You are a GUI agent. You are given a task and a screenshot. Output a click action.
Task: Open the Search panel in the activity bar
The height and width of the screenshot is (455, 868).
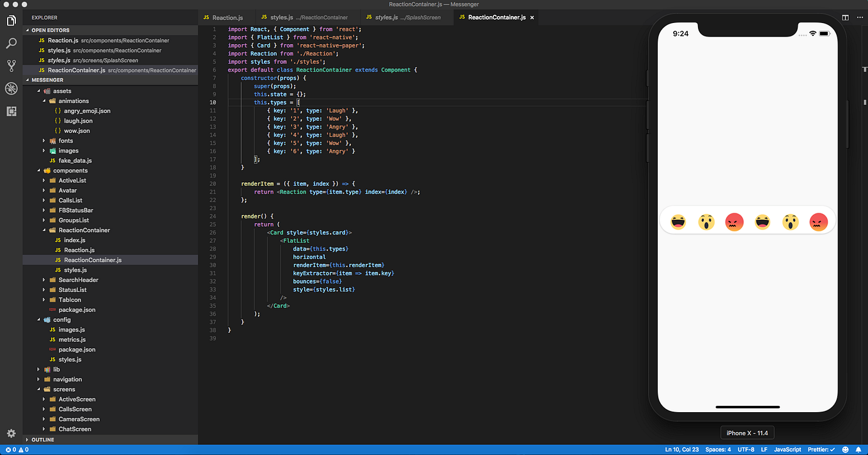click(10, 43)
